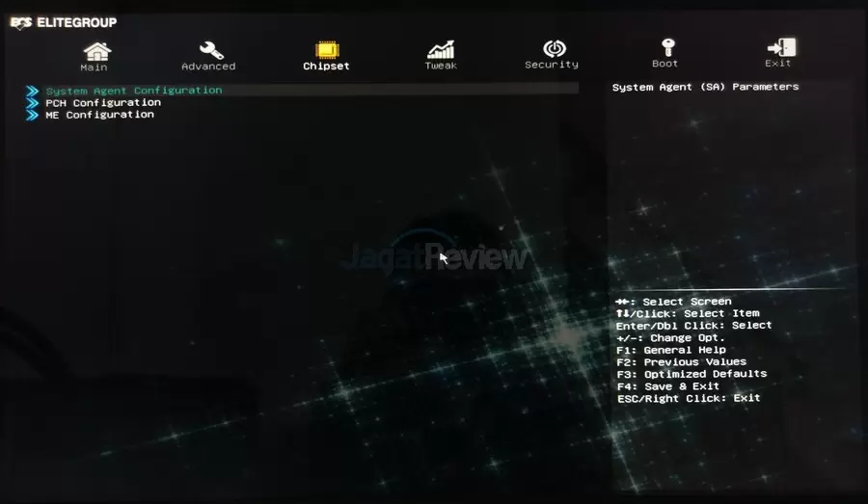Switch to the Tweak tab label
This screenshot has width=868, height=504.
[441, 66]
